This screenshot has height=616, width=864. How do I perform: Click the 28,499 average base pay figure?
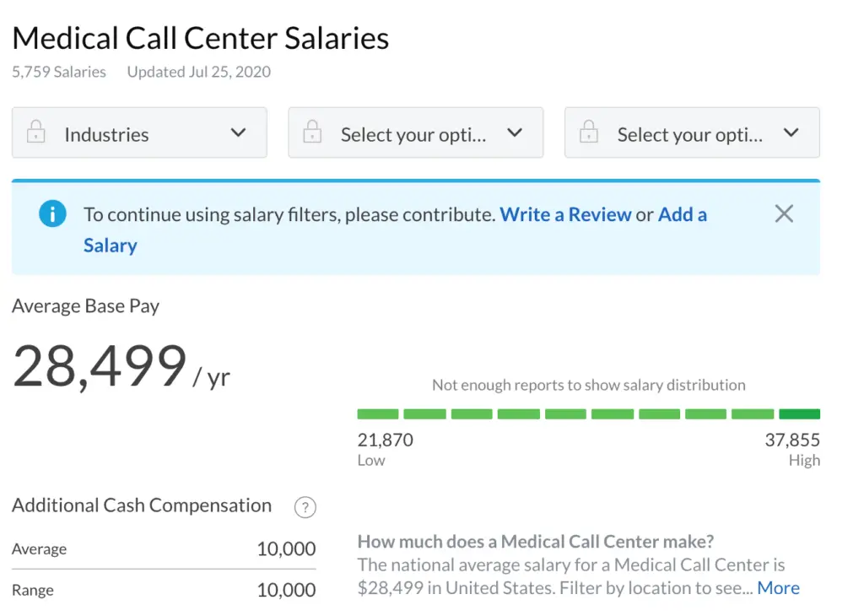[x=100, y=366]
